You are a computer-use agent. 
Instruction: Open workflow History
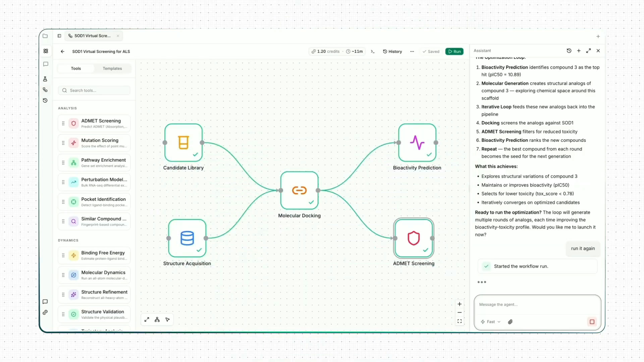click(x=392, y=51)
